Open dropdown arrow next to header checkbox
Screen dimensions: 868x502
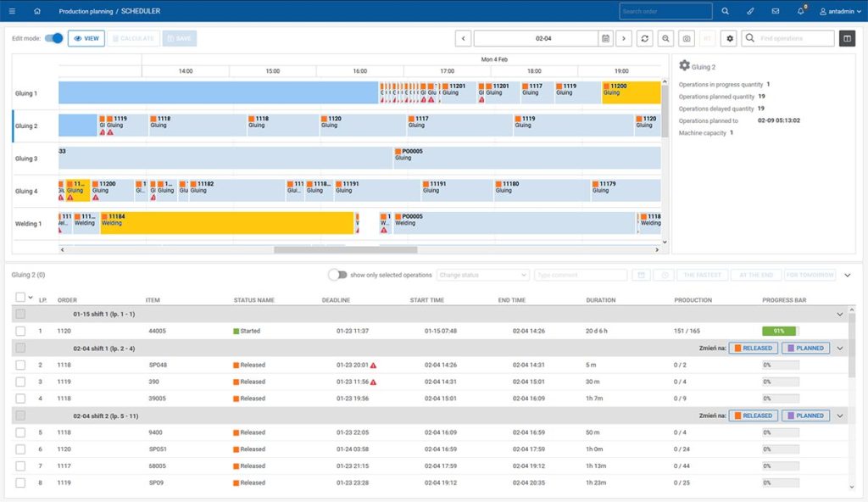(31, 298)
